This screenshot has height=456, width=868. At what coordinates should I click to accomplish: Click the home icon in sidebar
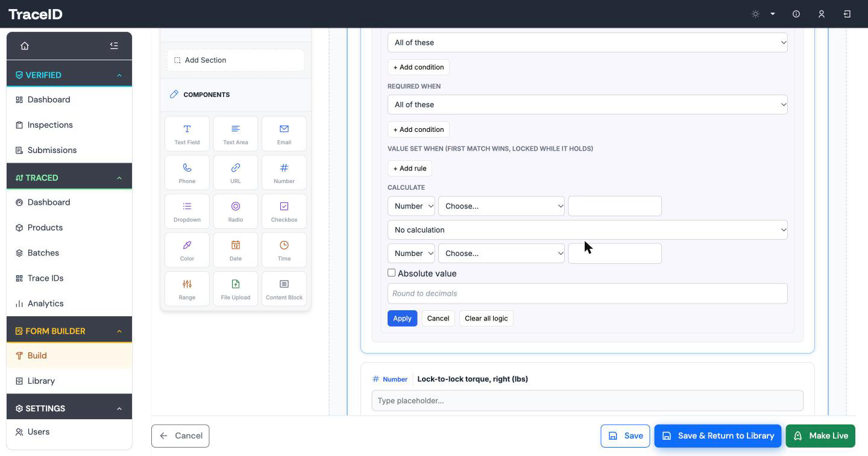25,46
